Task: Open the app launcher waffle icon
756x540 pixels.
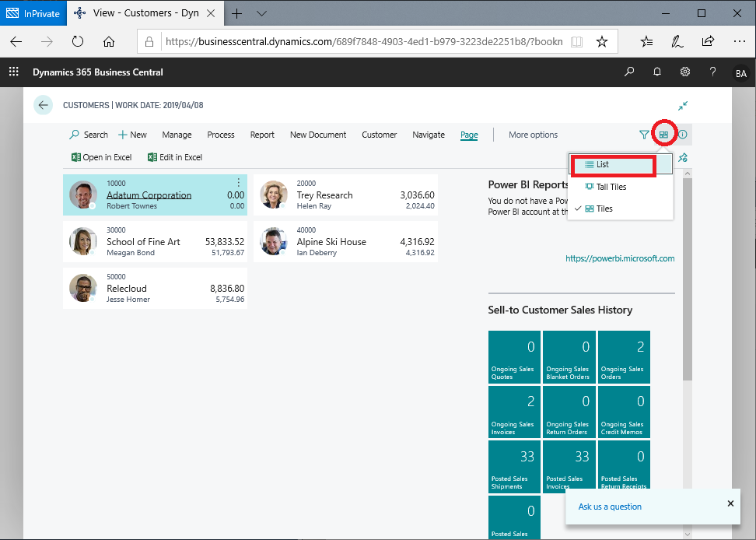Action: 13,72
